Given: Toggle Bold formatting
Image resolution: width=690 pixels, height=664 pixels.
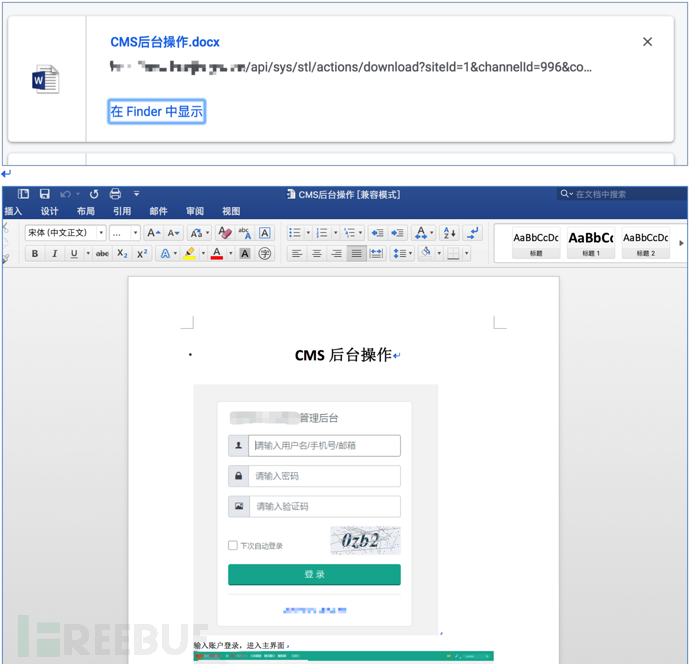Looking at the screenshot, I should [35, 253].
